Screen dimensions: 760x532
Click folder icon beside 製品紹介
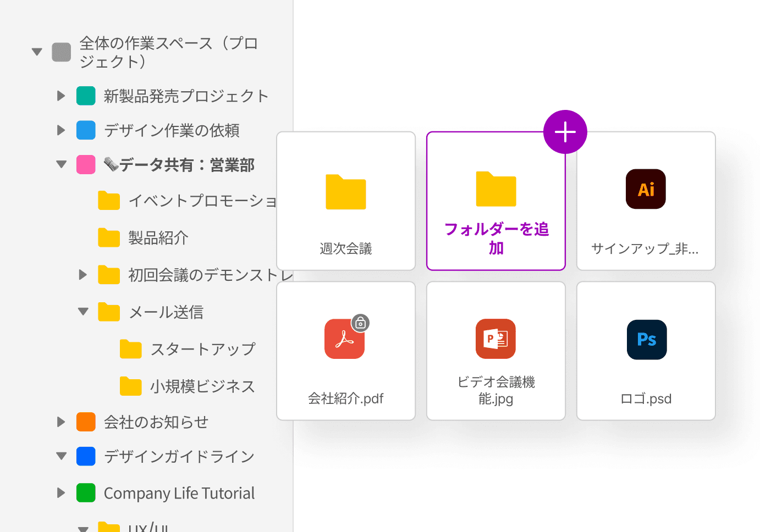pyautogui.click(x=109, y=237)
